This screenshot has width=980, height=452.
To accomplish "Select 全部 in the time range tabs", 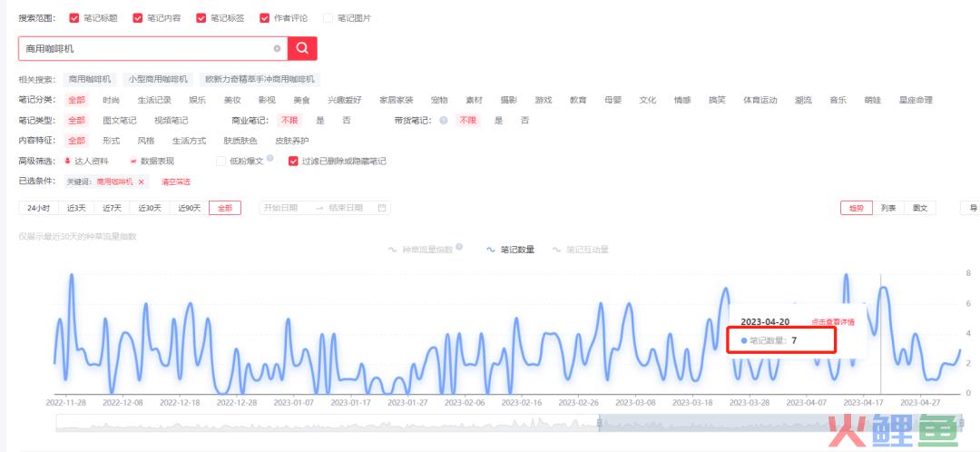I will [x=225, y=208].
